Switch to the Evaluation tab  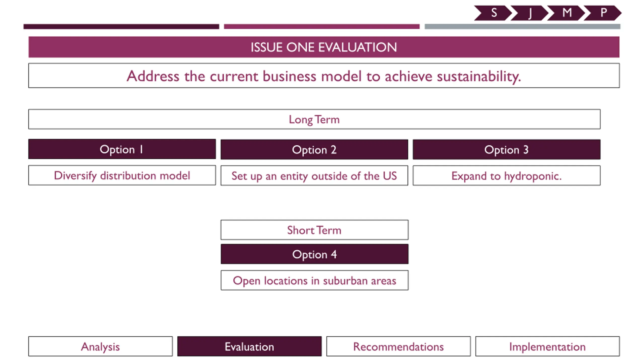(x=249, y=346)
